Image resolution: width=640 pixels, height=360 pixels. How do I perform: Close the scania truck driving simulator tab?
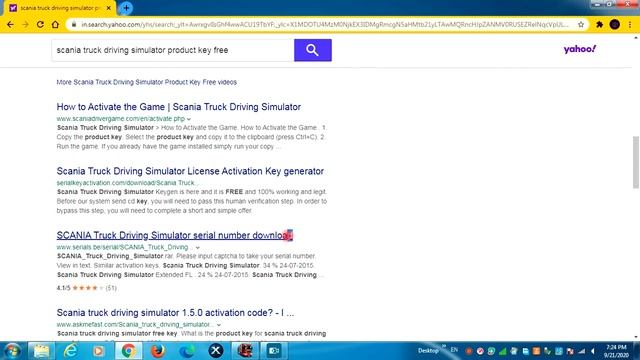(109, 8)
